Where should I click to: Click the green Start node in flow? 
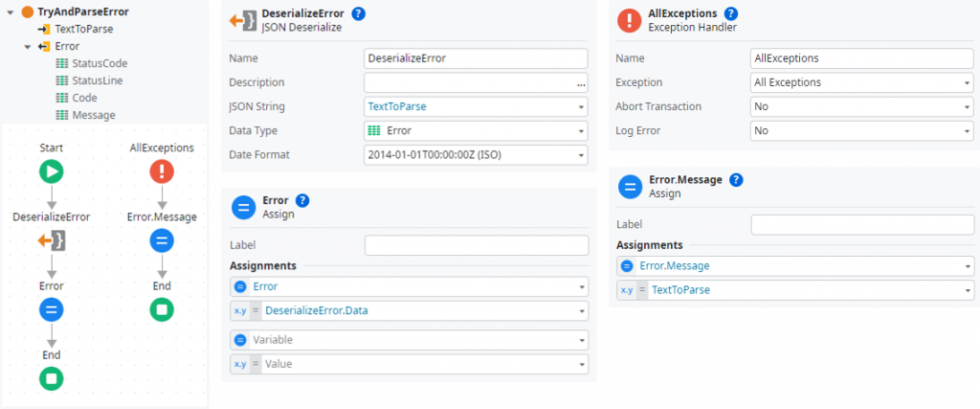tap(52, 171)
